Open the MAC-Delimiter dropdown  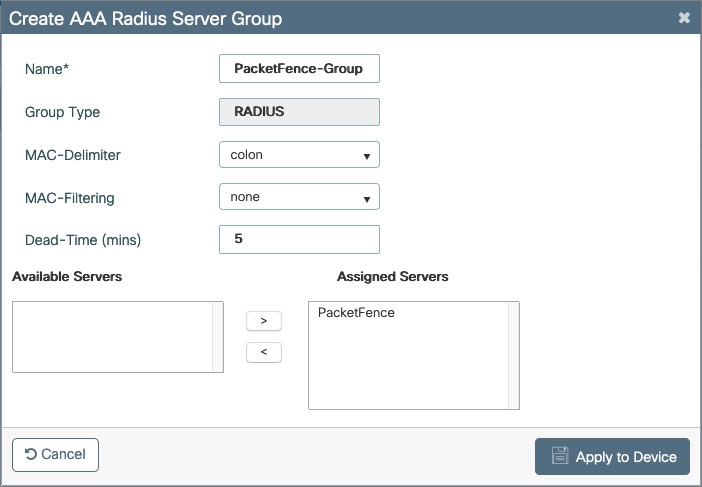(x=299, y=155)
